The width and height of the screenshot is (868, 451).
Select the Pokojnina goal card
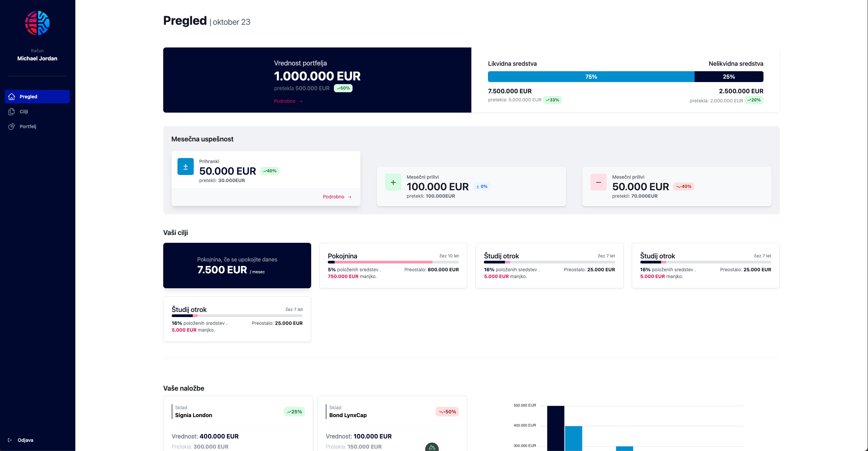click(393, 266)
